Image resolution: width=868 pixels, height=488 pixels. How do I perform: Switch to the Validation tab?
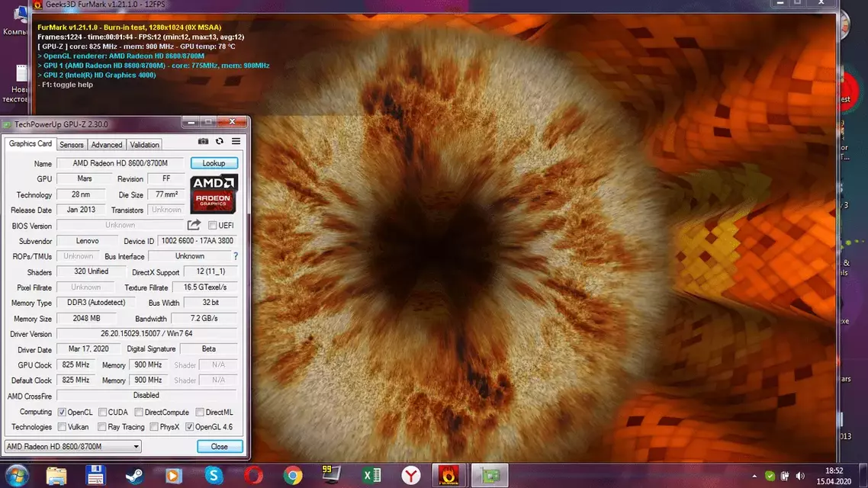click(x=144, y=145)
